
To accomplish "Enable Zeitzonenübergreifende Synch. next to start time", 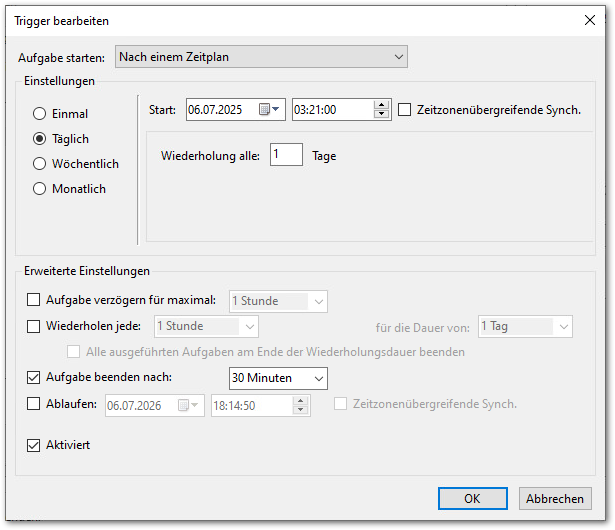I will coord(405,110).
